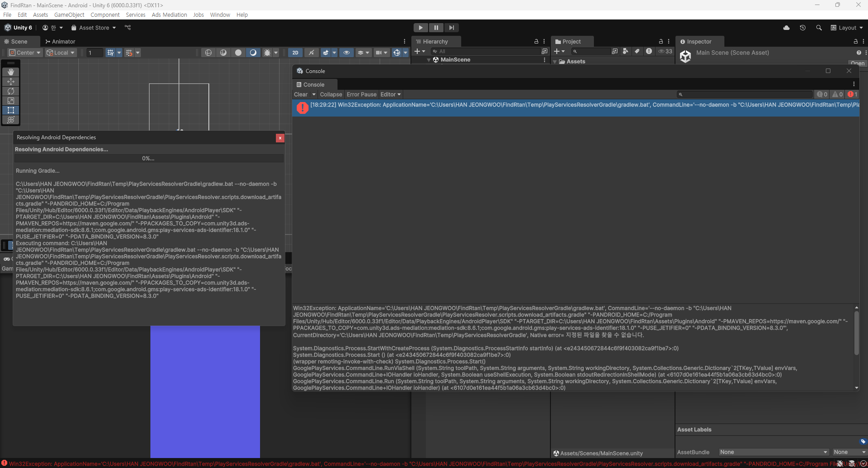This screenshot has height=468, width=868.
Task: Click the blue asset label tag icon
Action: coord(863,442)
